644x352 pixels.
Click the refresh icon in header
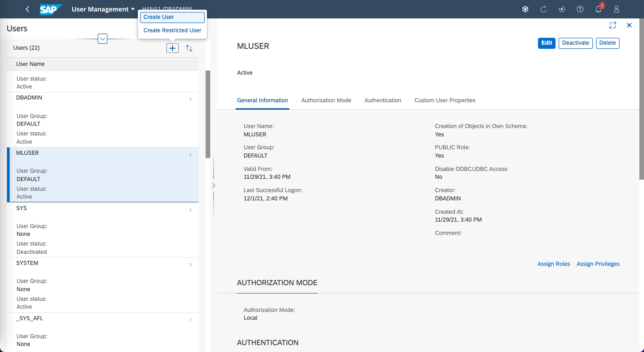544,9
